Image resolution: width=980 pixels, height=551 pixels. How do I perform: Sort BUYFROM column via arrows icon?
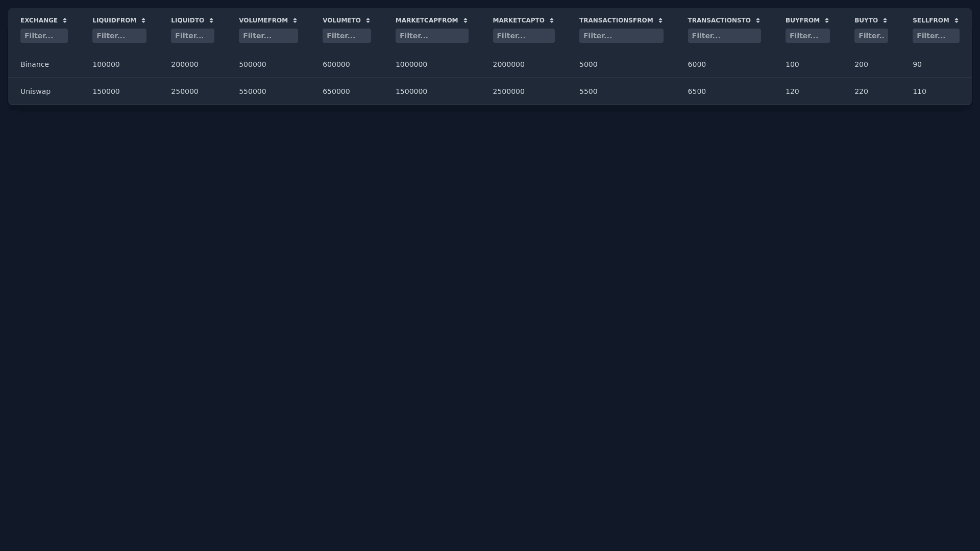coord(827,20)
